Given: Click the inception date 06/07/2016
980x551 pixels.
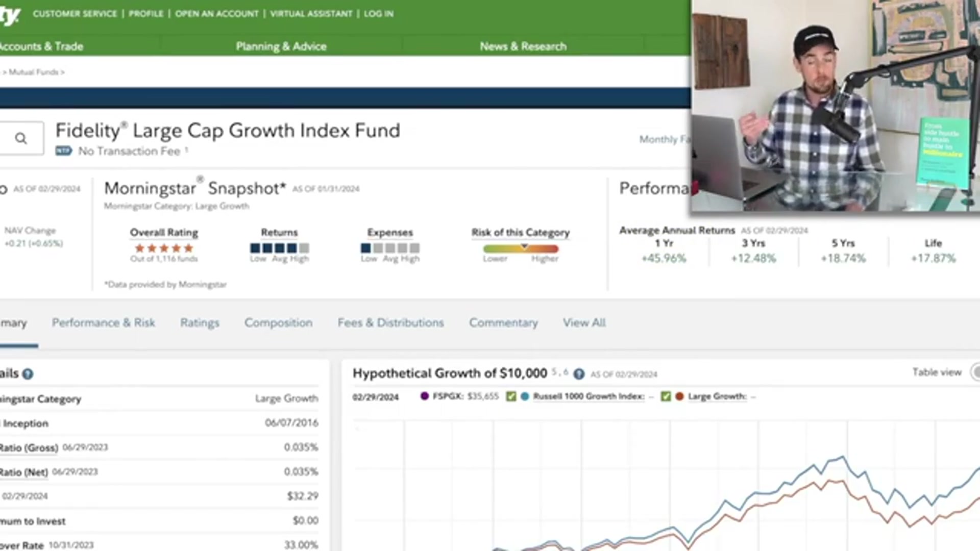Looking at the screenshot, I should tap(291, 423).
